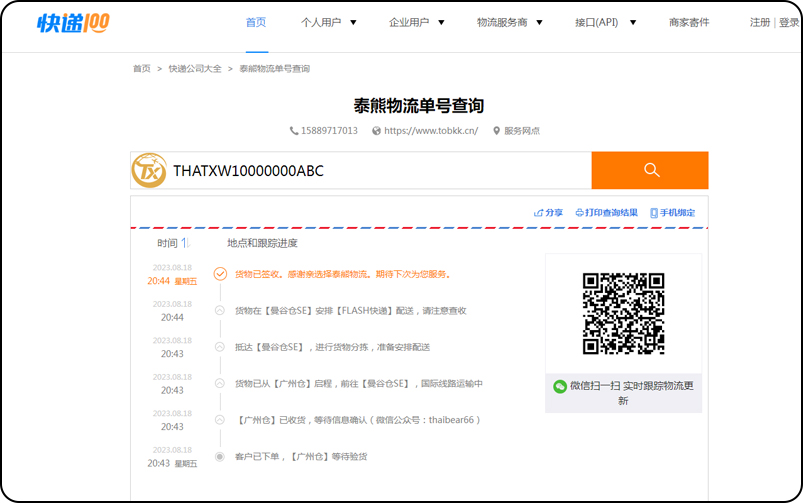Click 【广州仓】已收货 thaibear66 entry
This screenshot has width=803, height=503.
click(x=358, y=420)
